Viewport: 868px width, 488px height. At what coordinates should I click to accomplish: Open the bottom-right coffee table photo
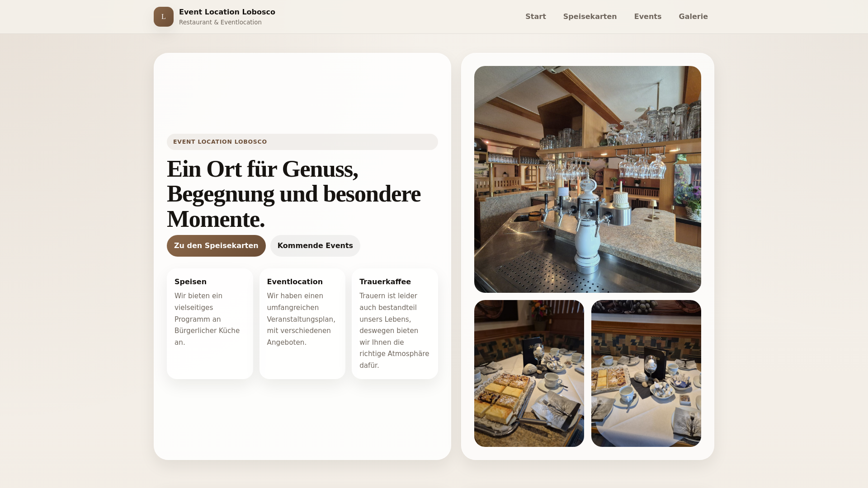click(x=646, y=374)
